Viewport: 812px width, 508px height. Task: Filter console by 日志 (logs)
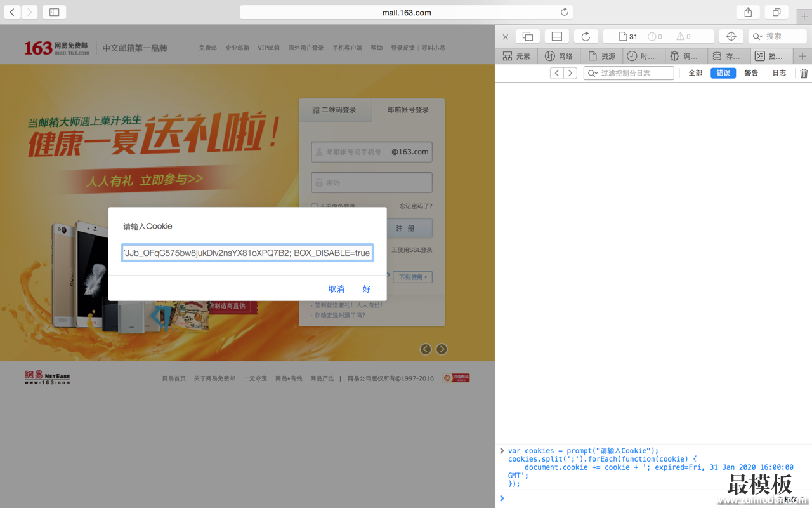(x=779, y=73)
